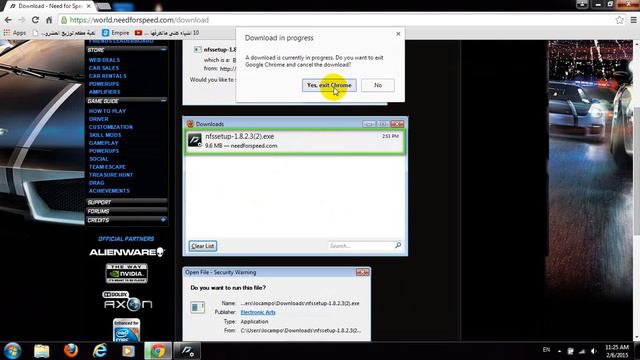Screen dimensions: 640x360
Task: Open AMPLIFIERS link
Action: (x=104, y=92)
